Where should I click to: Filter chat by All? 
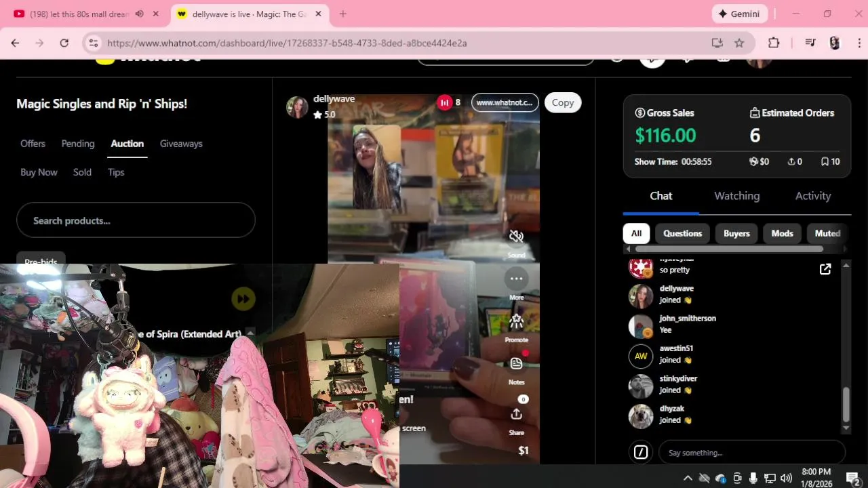point(636,233)
